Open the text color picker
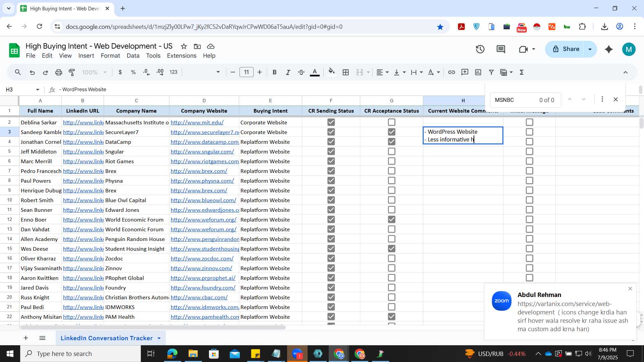The height and width of the screenshot is (362, 644). (x=315, y=72)
